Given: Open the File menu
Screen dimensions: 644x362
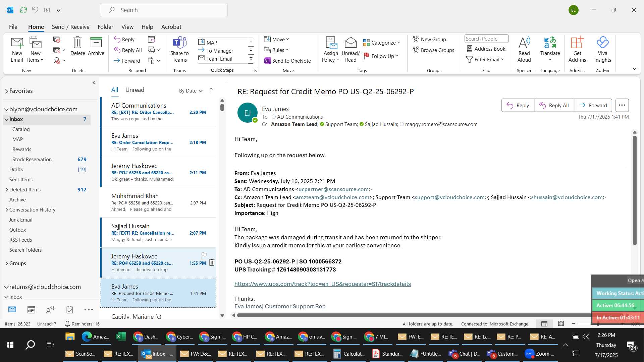Looking at the screenshot, I should click(13, 27).
